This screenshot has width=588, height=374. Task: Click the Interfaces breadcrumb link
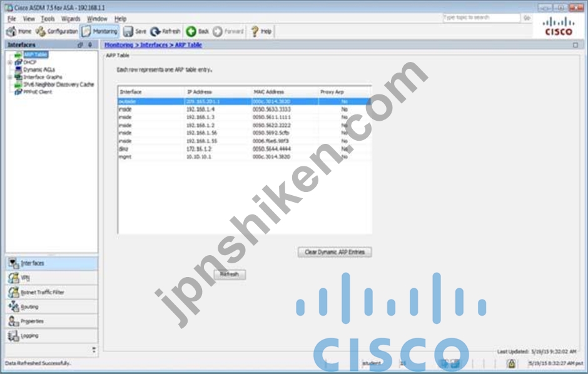click(154, 45)
